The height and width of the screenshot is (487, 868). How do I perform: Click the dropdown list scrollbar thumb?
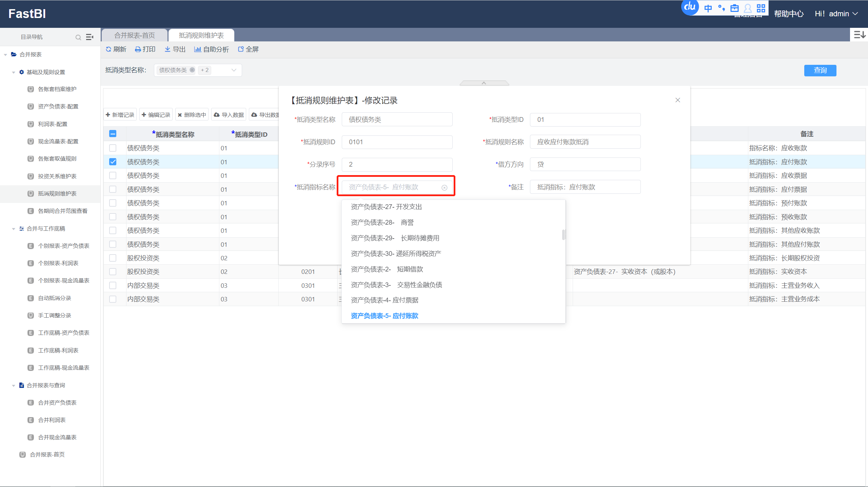click(x=563, y=235)
